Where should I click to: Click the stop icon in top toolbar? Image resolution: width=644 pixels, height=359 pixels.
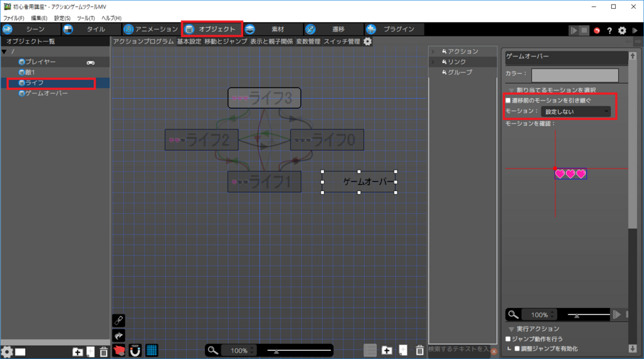[584, 30]
